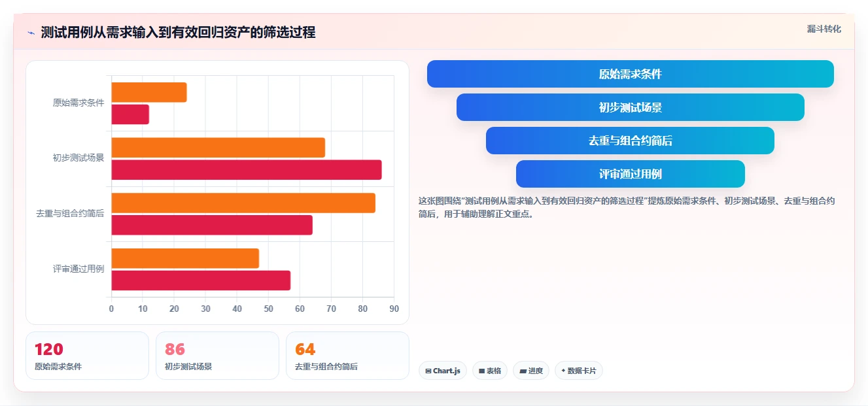Click the chart's y-axis label 评审通过用例
This screenshot has height=406, width=868.
pos(78,269)
